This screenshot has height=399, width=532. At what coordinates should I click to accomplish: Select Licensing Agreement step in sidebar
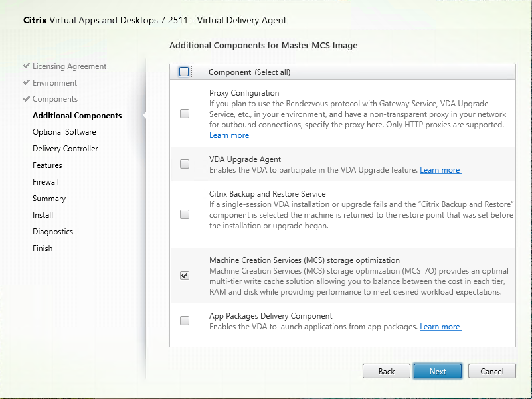point(69,66)
